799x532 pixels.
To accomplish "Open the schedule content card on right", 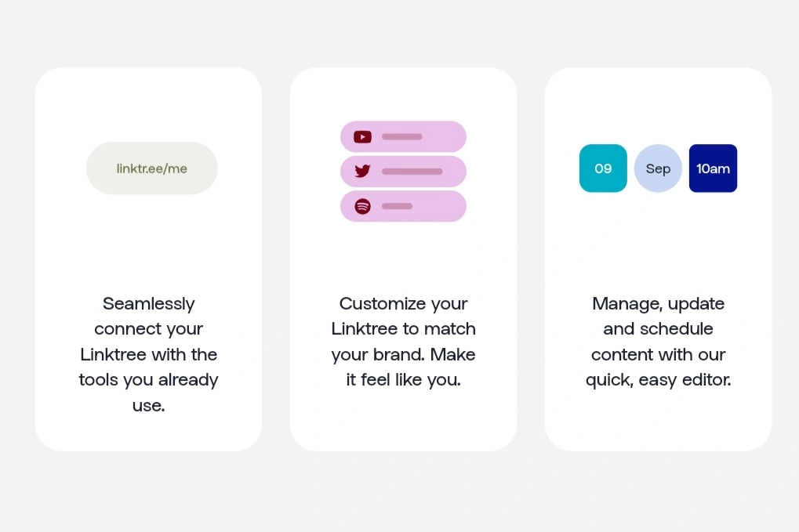I will click(658, 259).
